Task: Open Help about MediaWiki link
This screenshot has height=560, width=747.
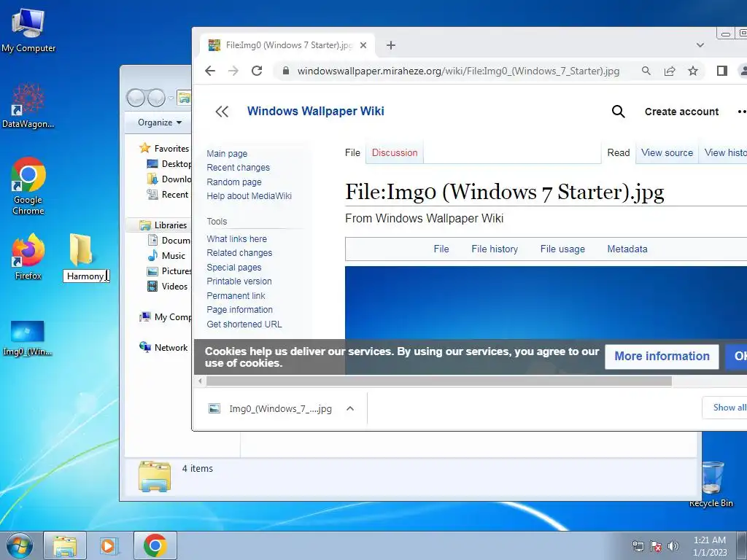Action: click(249, 195)
